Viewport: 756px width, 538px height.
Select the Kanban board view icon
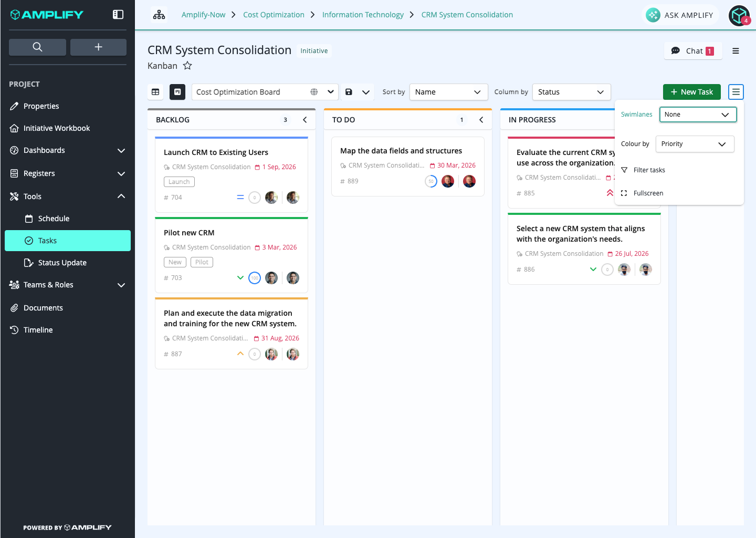[x=177, y=92]
